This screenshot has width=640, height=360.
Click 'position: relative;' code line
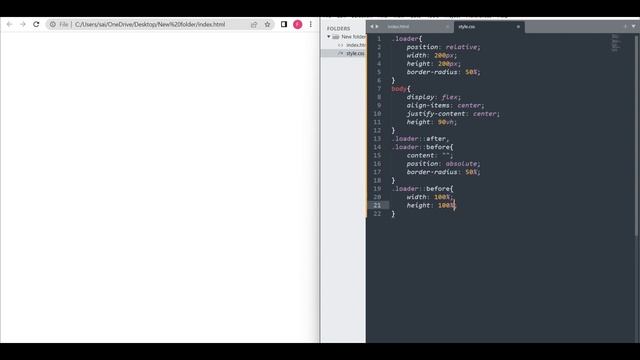pos(443,47)
